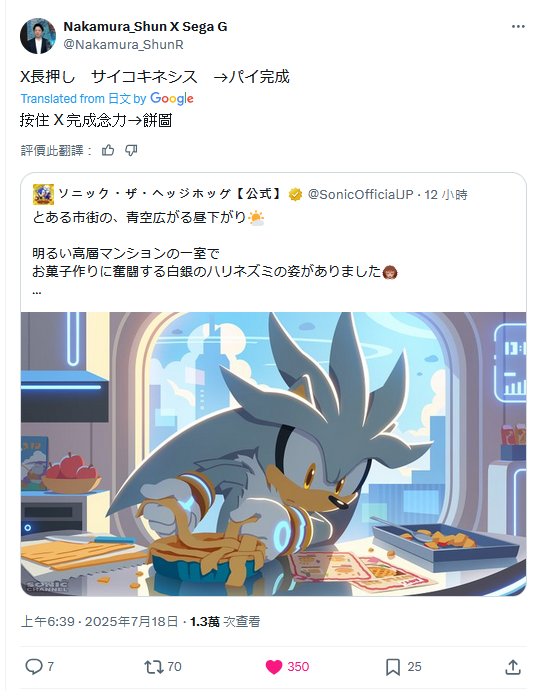Open the share upload arrow icon
Screen dimensions: 540x691
point(513,667)
